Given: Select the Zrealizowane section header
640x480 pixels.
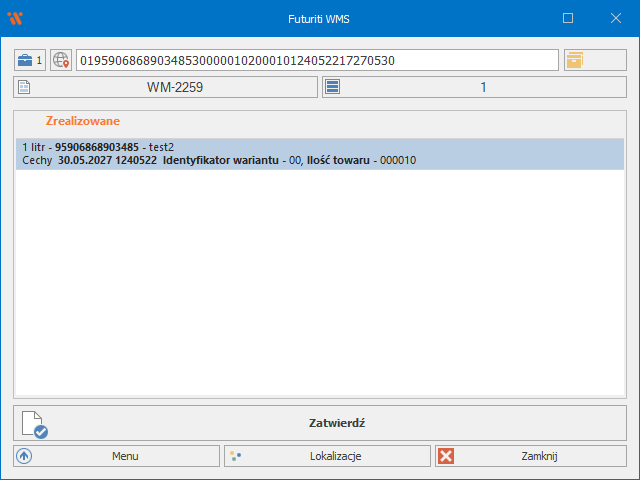Looking at the screenshot, I should [82, 120].
